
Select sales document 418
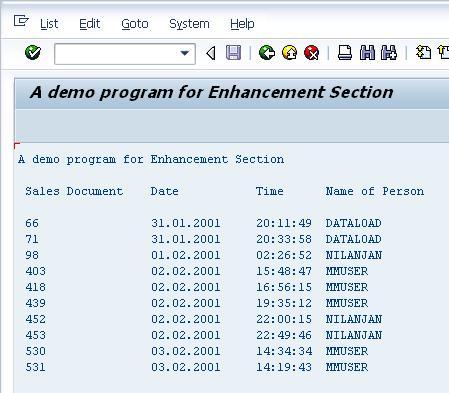[x=35, y=287]
